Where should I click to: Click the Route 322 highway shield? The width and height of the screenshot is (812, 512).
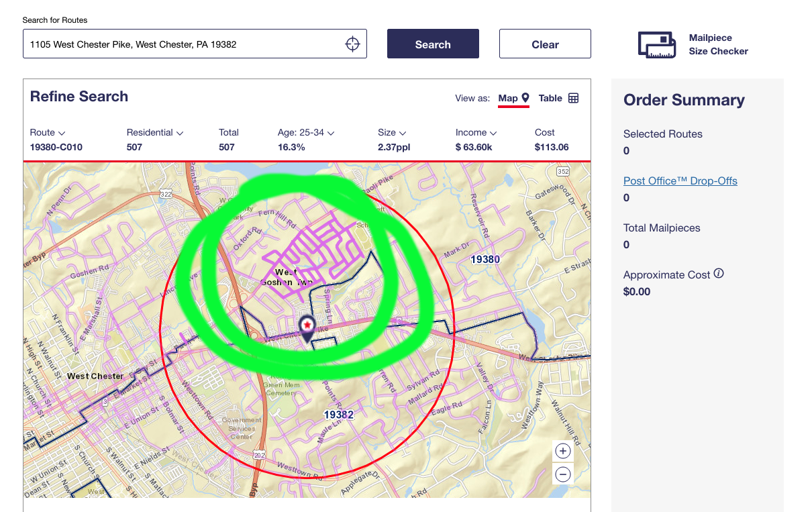[x=166, y=194]
